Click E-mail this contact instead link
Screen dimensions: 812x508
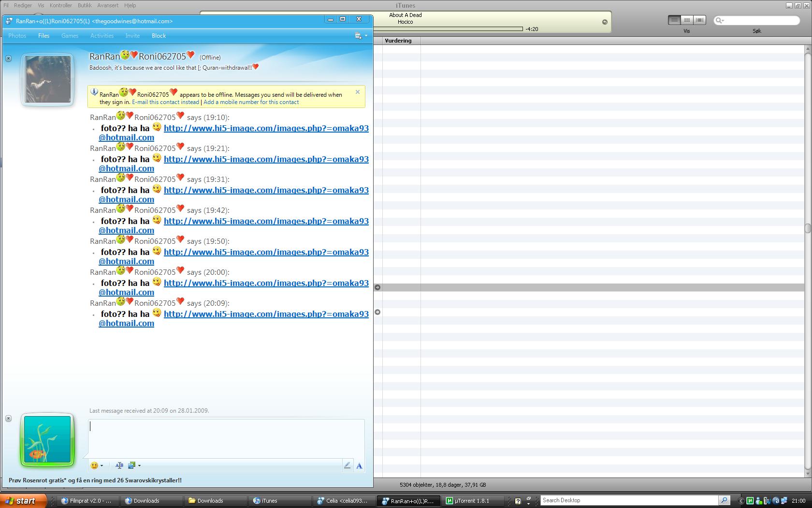pyautogui.click(x=165, y=102)
